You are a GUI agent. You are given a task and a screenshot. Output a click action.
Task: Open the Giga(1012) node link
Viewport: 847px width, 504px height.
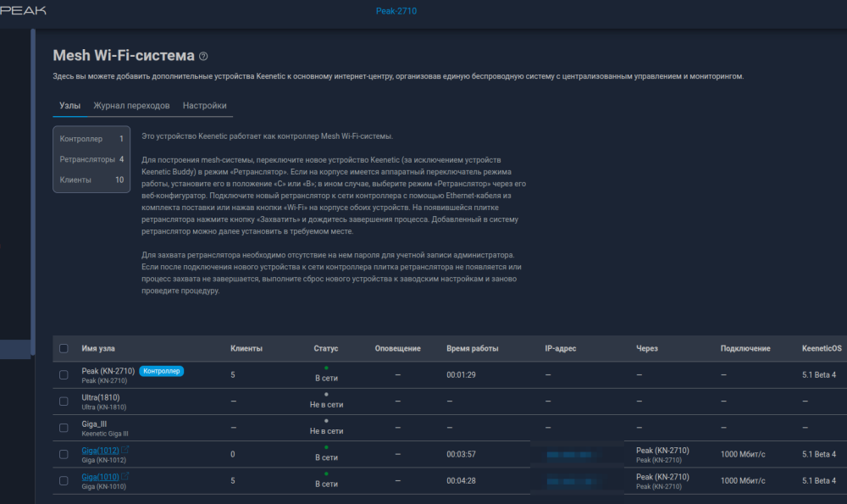pyautogui.click(x=100, y=450)
